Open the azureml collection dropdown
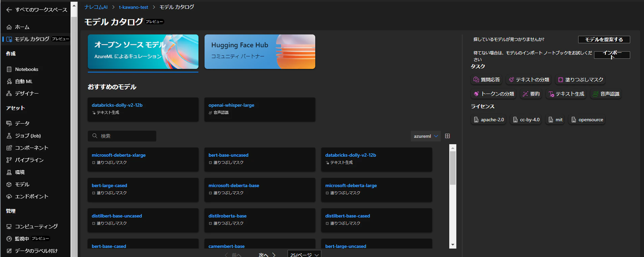 point(426,136)
